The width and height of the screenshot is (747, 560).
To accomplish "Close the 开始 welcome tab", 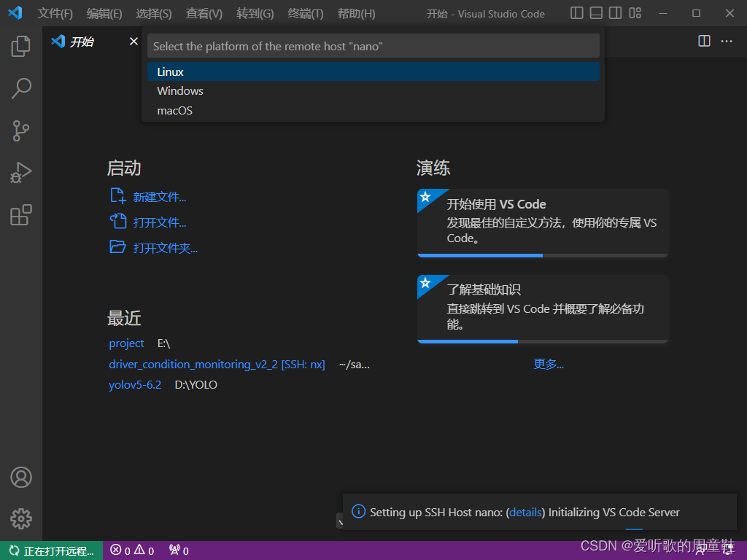I will pyautogui.click(x=134, y=42).
